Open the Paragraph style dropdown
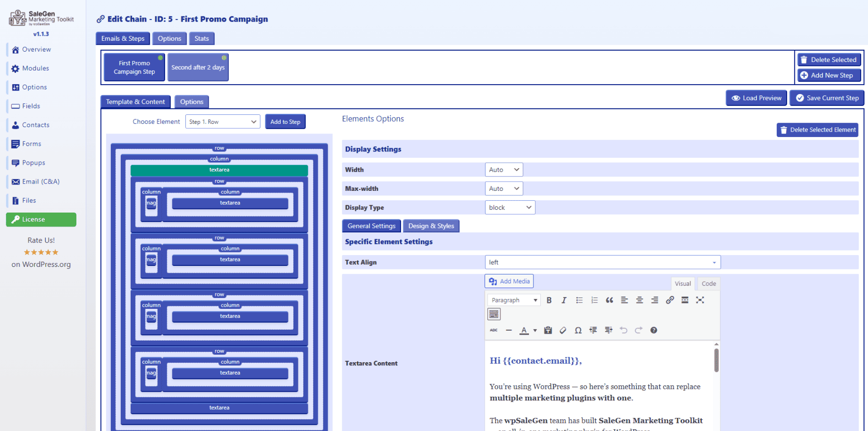 click(513, 300)
